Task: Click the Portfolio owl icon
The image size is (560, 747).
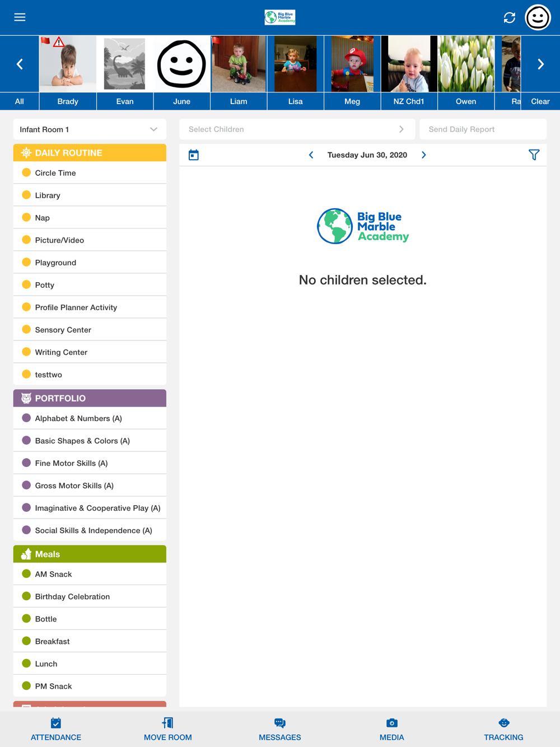Action: point(26,398)
